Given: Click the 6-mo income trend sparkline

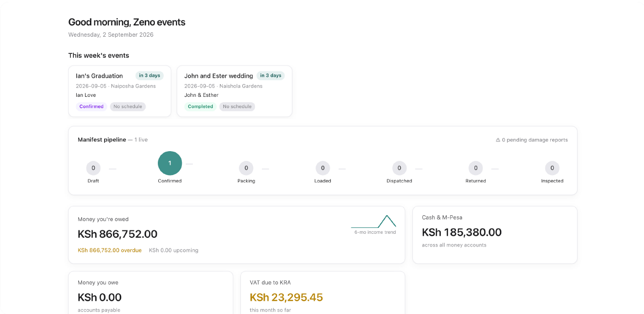Looking at the screenshot, I should click(374, 221).
